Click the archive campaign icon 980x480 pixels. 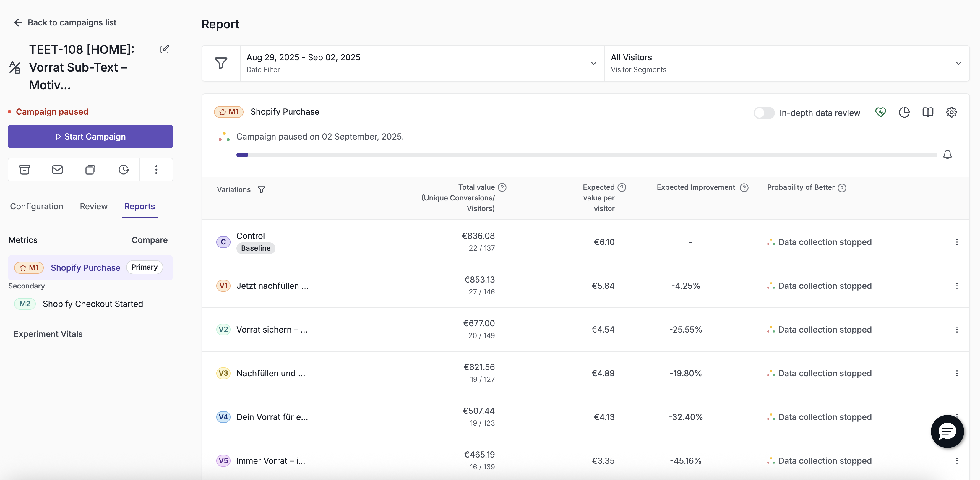click(x=24, y=170)
